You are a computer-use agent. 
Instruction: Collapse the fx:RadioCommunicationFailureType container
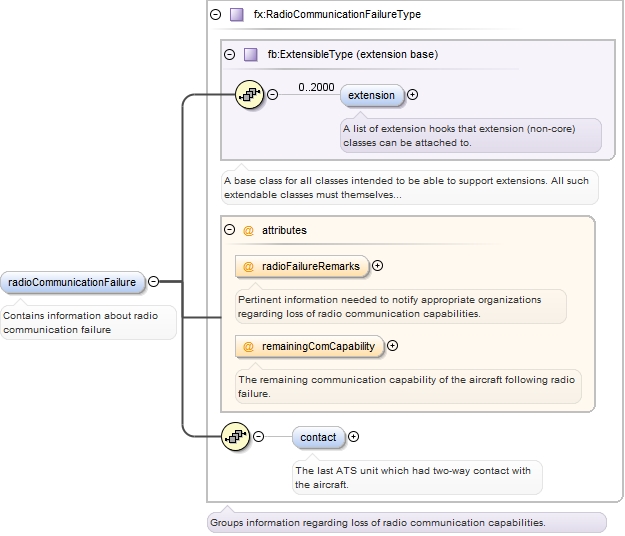215,15
